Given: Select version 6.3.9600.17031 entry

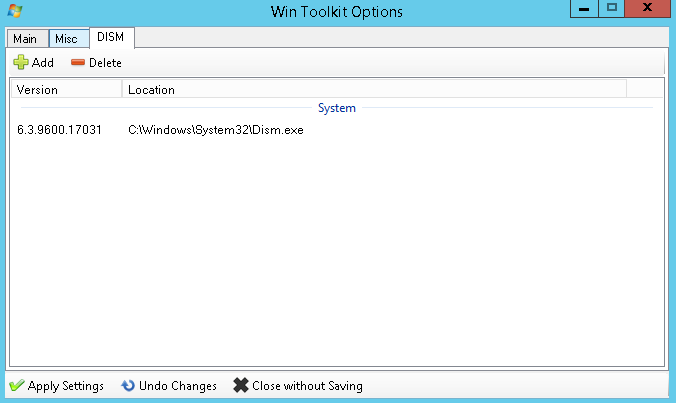Looking at the screenshot, I should (x=59, y=130).
